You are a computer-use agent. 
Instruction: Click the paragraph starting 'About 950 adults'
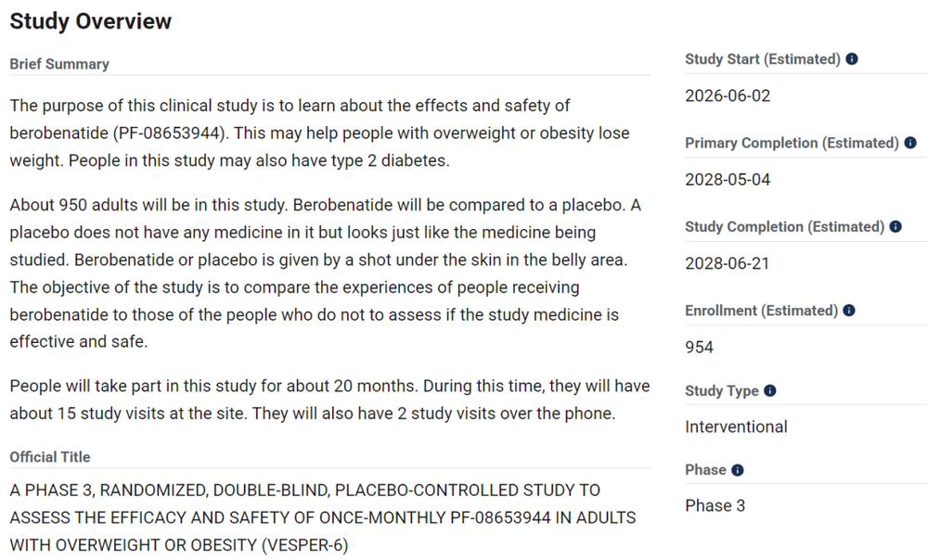coord(325,274)
